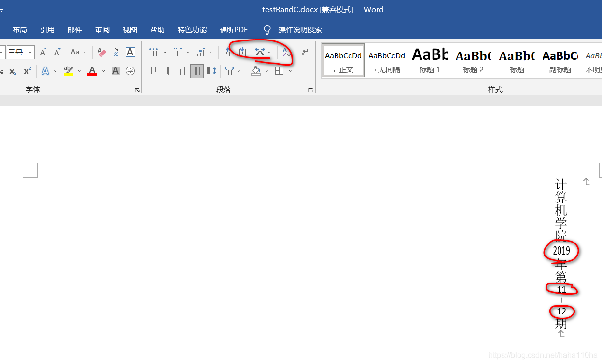Open the Phonetic Guide (wén) tool
602x364 pixels.
tap(116, 52)
